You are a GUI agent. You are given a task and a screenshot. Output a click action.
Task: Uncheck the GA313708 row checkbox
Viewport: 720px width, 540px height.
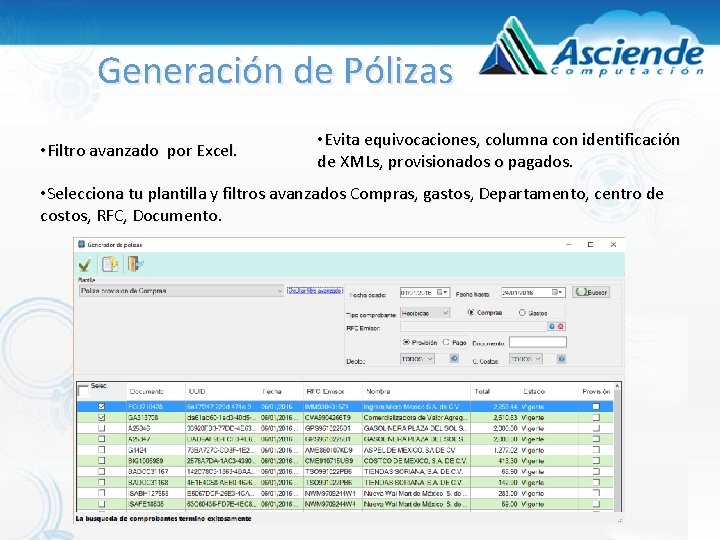[102, 417]
